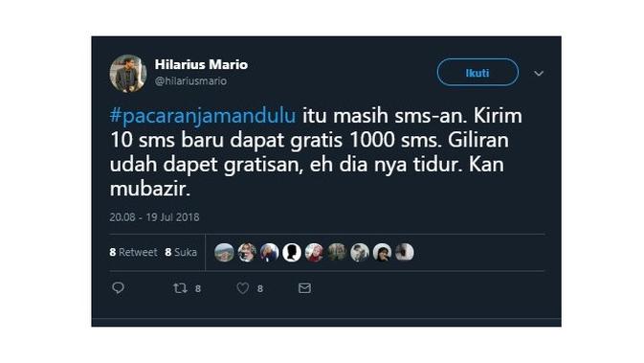Click the Ikuti follow button

(x=477, y=73)
